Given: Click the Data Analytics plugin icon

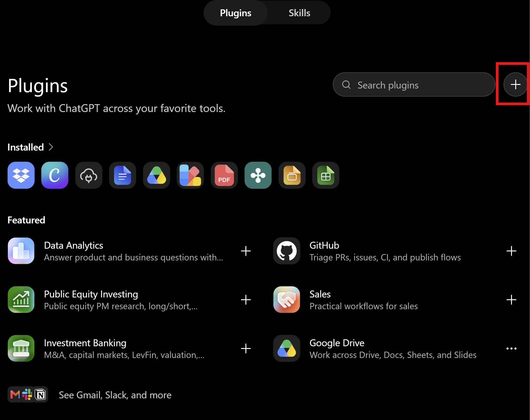Looking at the screenshot, I should [21, 251].
